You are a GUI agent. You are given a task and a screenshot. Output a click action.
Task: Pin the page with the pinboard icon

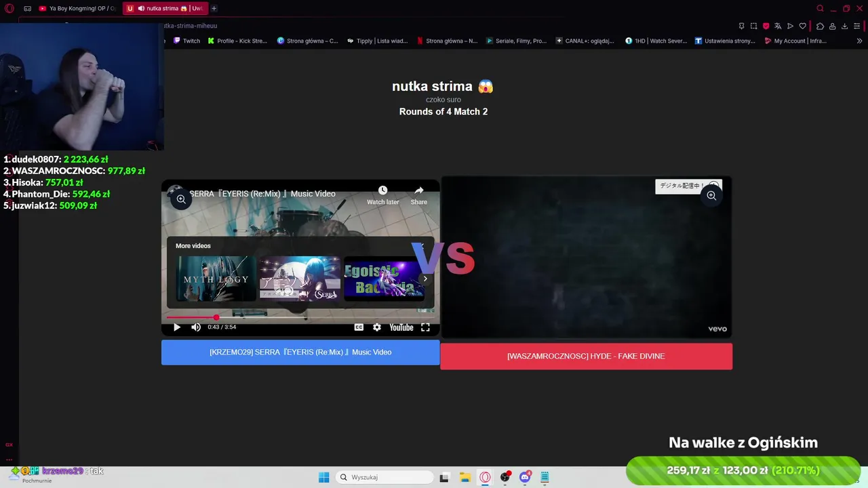(x=741, y=26)
